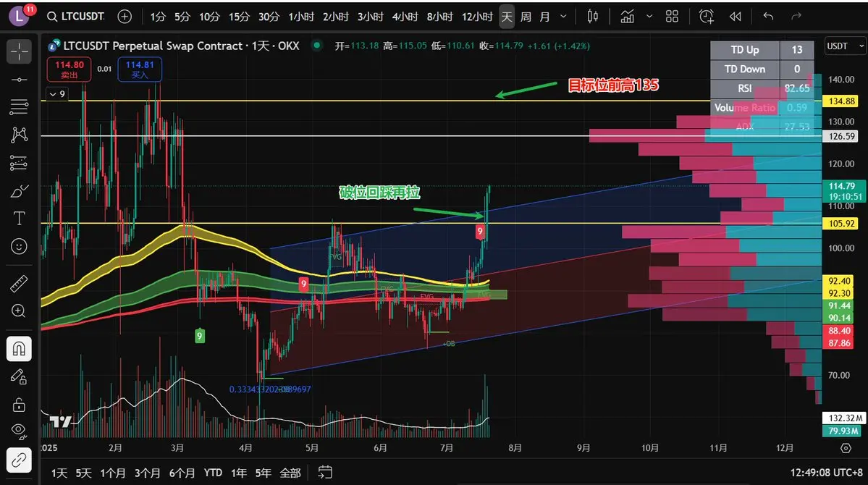Select 1小时 timeframe

[x=301, y=17]
